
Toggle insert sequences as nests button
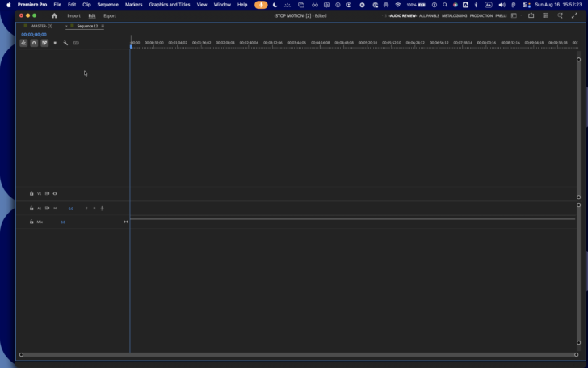(23, 43)
